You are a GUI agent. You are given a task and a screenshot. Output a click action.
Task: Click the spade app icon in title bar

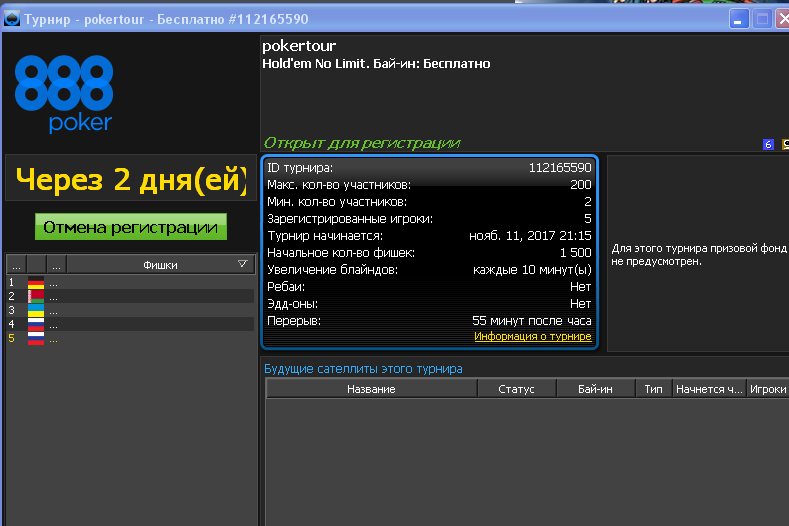pyautogui.click(x=12, y=19)
